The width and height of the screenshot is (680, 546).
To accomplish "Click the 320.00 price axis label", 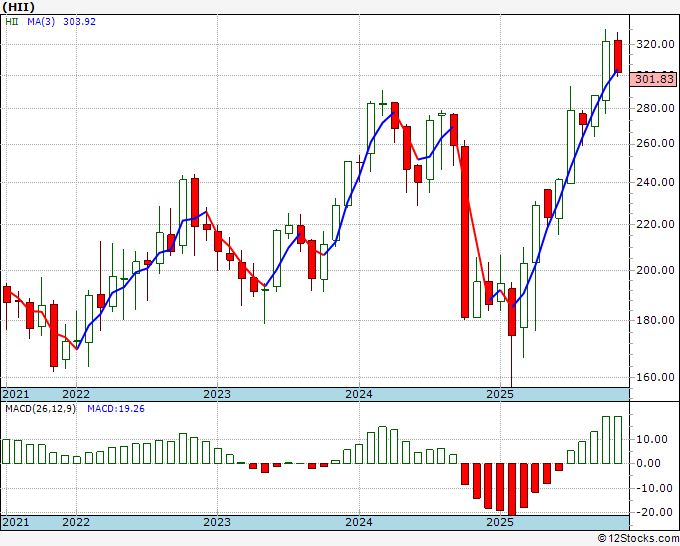I will (x=655, y=44).
